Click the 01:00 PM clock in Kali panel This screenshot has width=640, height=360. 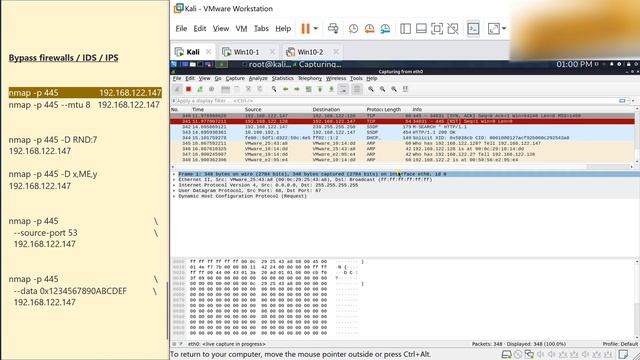point(574,64)
